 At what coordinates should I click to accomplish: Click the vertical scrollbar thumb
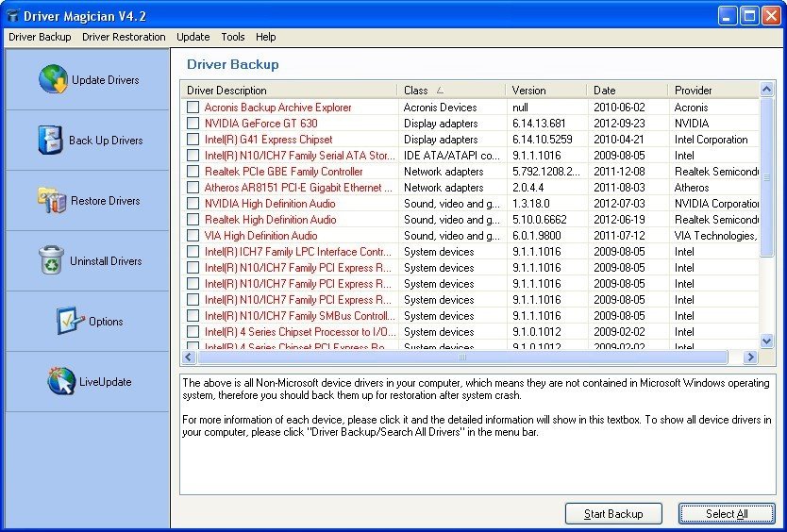coord(766,177)
